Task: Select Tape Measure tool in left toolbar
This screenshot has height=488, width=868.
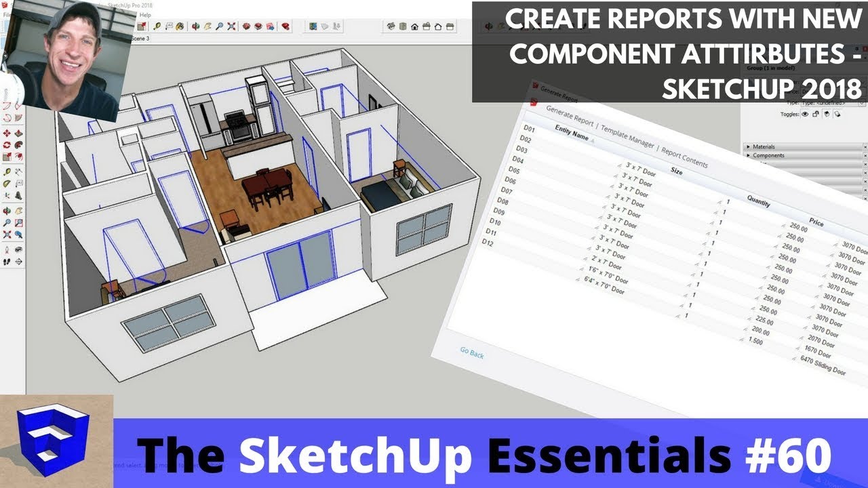Action: pos(7,172)
